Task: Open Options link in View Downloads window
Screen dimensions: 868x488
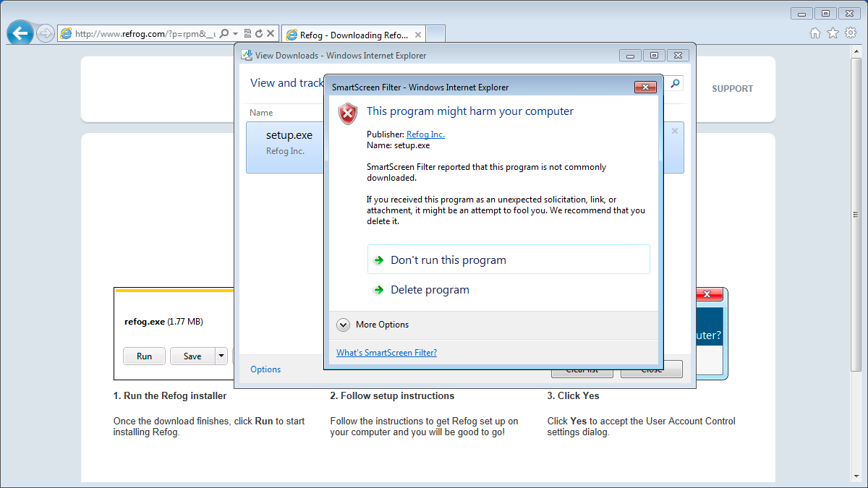Action: [x=265, y=369]
